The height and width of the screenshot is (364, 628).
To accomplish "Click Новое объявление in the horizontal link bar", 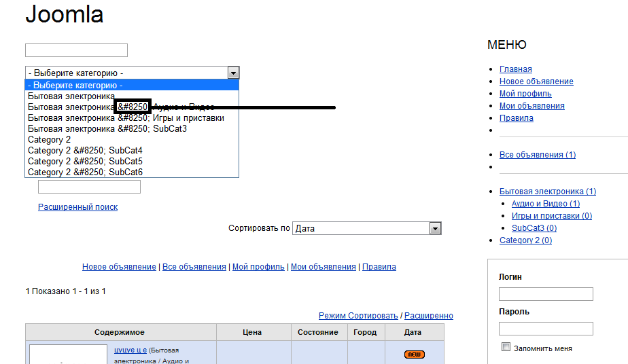I will (x=119, y=267).
